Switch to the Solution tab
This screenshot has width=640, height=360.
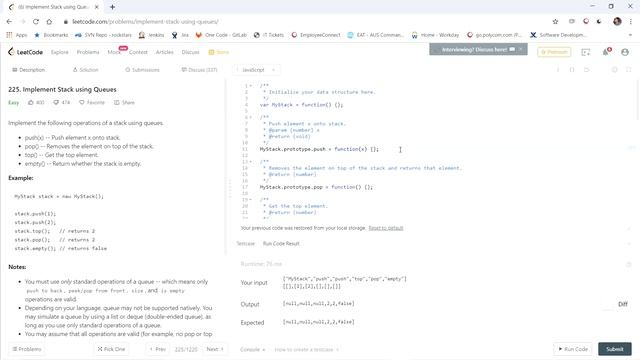coord(85,70)
